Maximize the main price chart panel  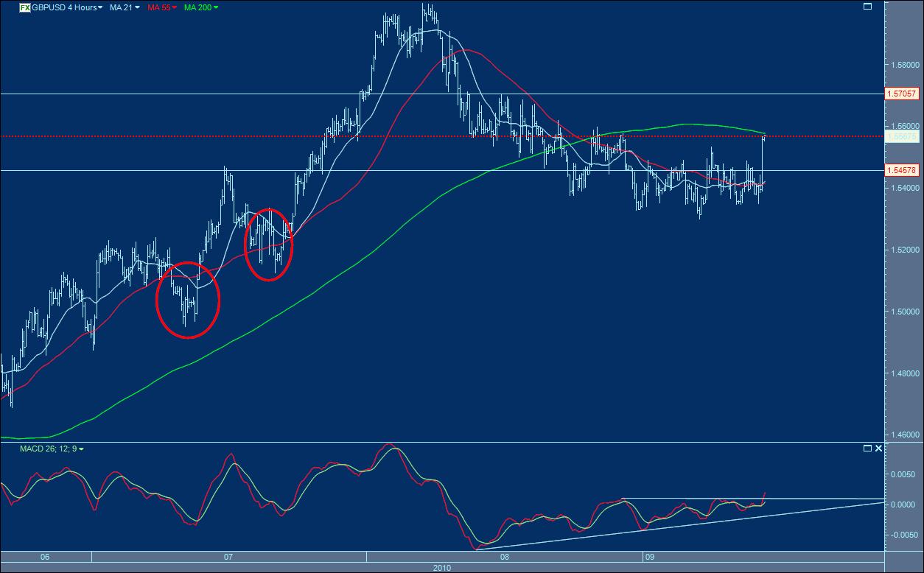coord(868,7)
